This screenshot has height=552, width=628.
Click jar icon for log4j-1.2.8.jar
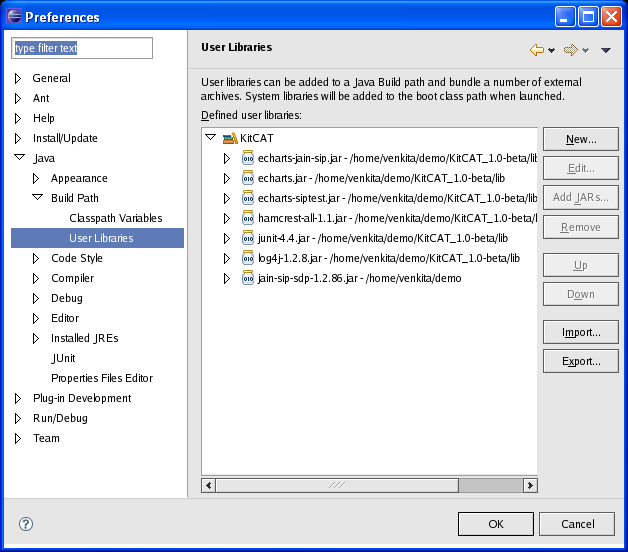(248, 258)
